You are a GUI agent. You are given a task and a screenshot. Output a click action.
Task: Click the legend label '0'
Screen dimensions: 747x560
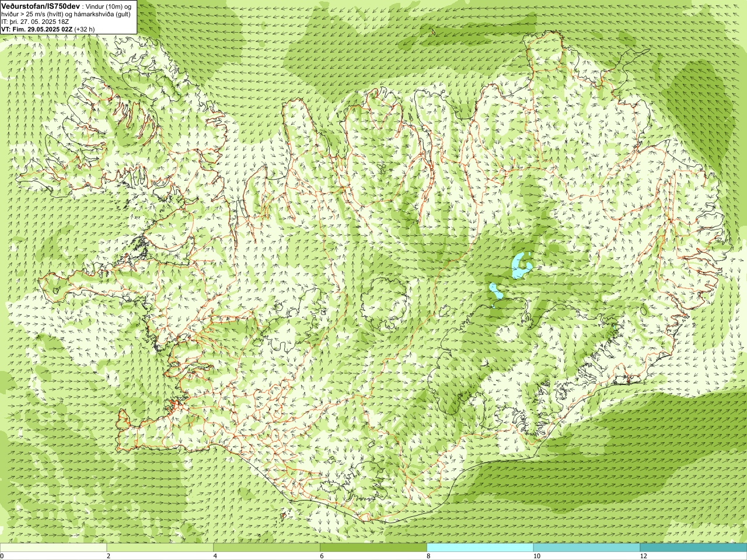2,556
